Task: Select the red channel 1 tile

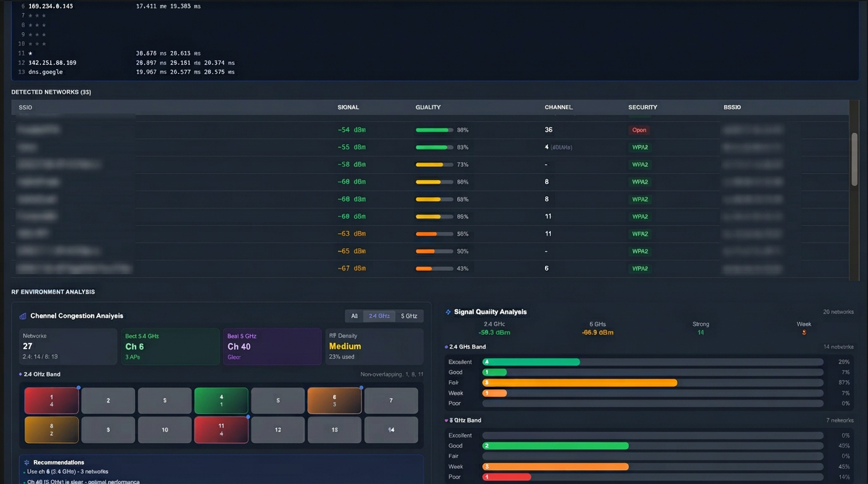Action: point(52,401)
